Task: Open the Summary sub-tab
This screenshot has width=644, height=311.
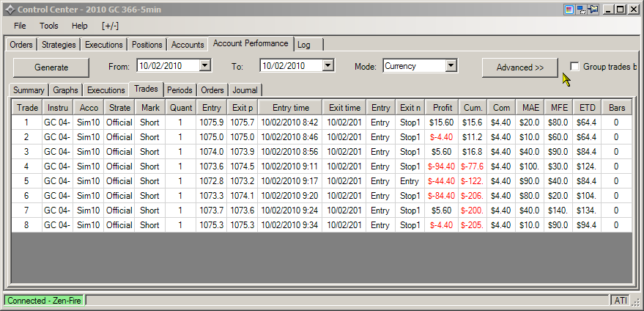Action: 29,90
